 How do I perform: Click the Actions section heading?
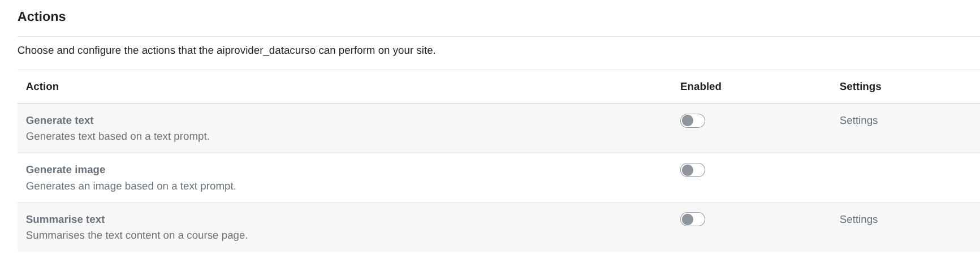coord(41,17)
